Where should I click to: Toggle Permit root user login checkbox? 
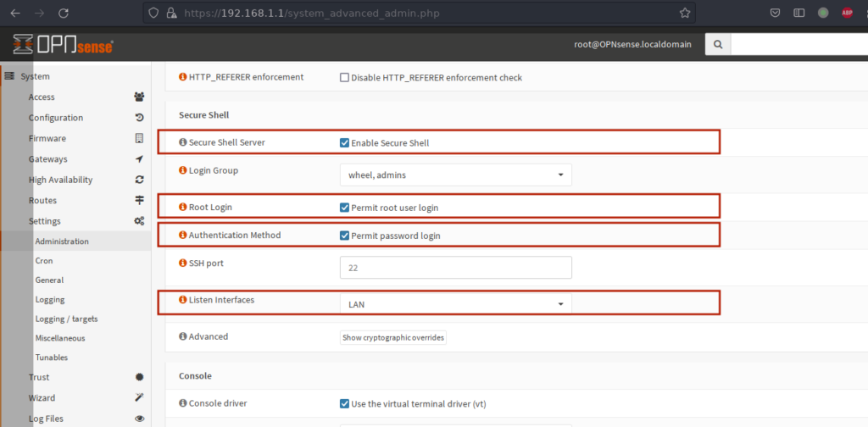point(344,208)
